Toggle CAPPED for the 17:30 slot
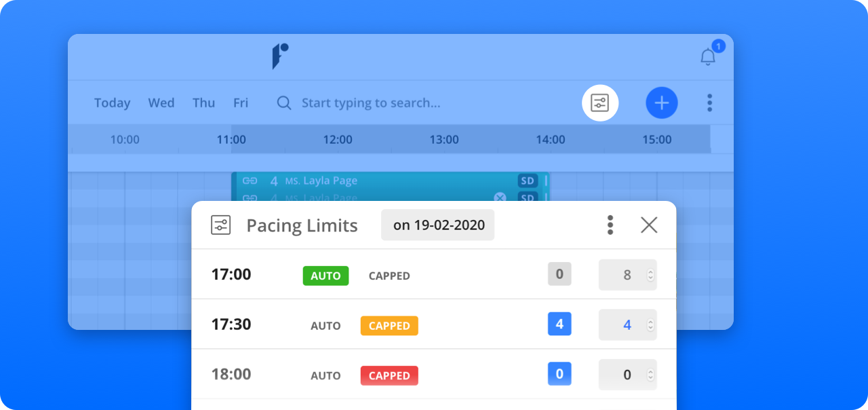This screenshot has width=868, height=410. [x=389, y=326]
